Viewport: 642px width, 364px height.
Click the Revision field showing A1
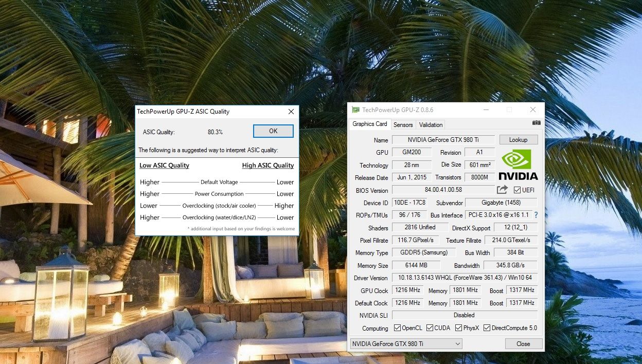tap(479, 152)
